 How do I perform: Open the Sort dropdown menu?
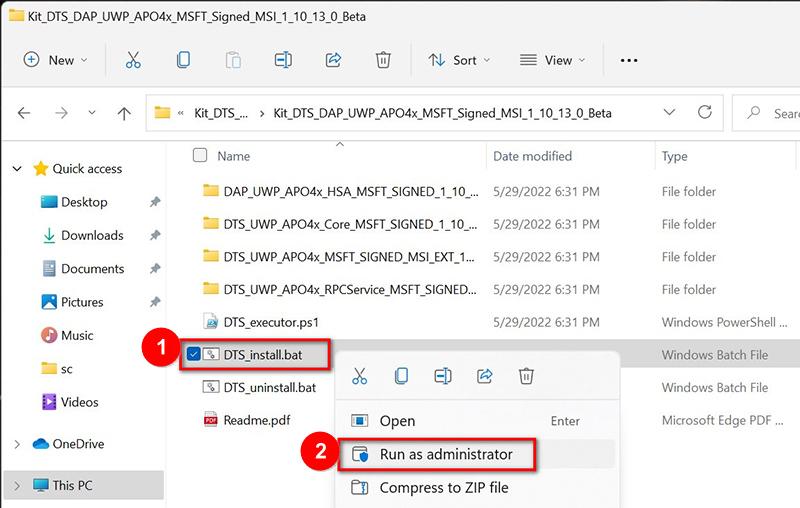pos(459,60)
